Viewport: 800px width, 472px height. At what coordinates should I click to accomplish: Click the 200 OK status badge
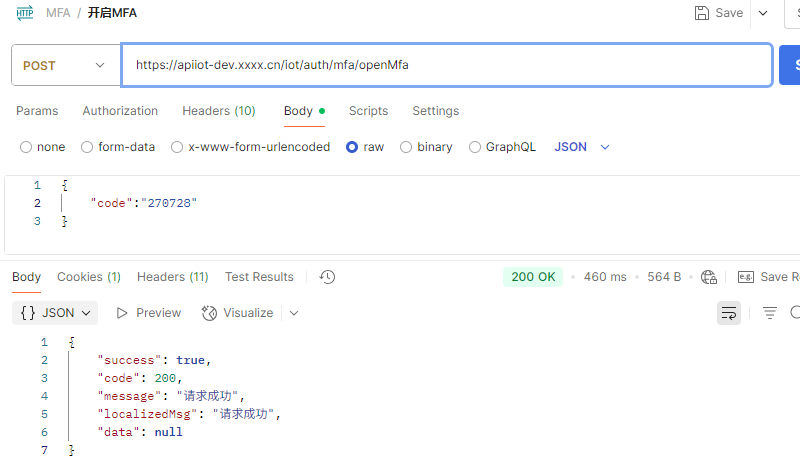[x=533, y=277]
